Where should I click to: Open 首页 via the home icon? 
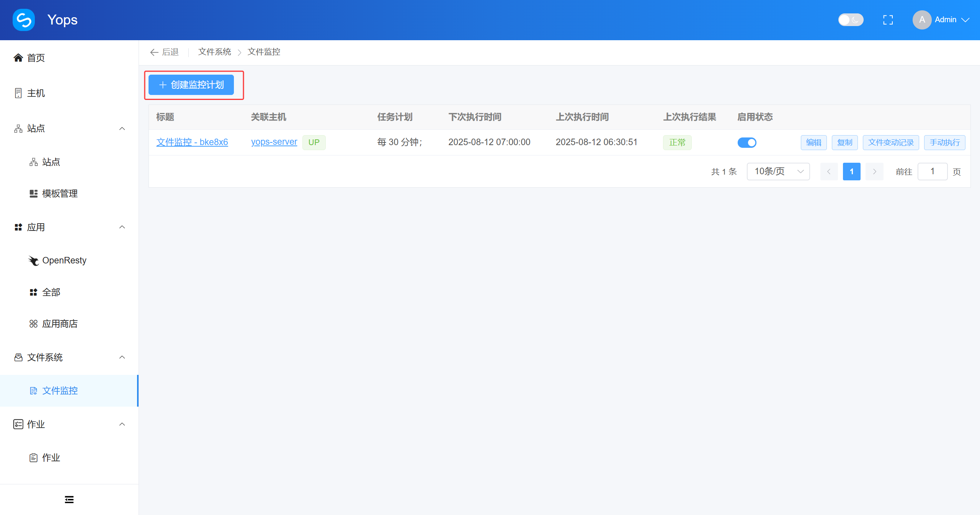pyautogui.click(x=18, y=58)
